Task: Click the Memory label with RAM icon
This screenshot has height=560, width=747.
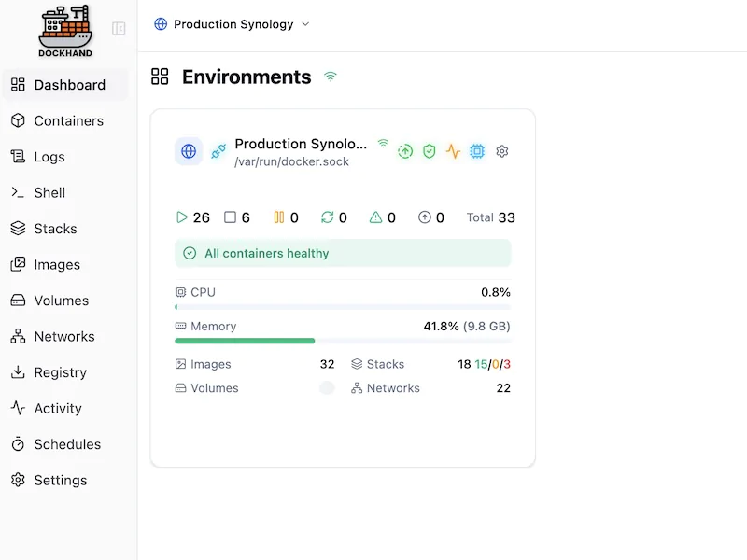Action: (x=205, y=326)
